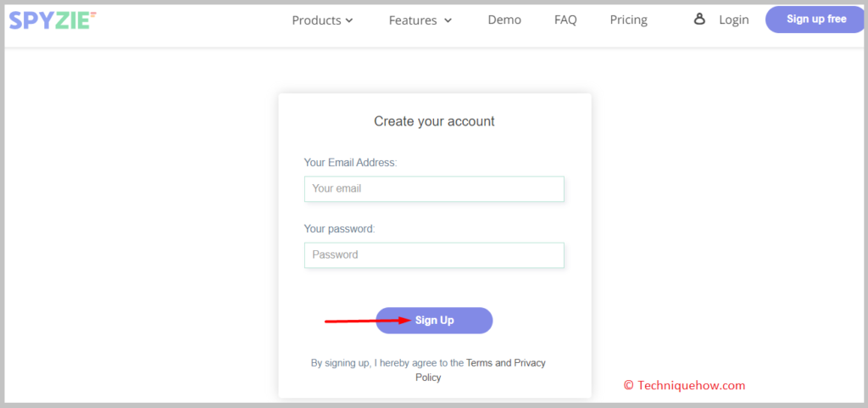Open the Terms and Privacy Policy link
This screenshot has height=408, width=868.
[480, 371]
